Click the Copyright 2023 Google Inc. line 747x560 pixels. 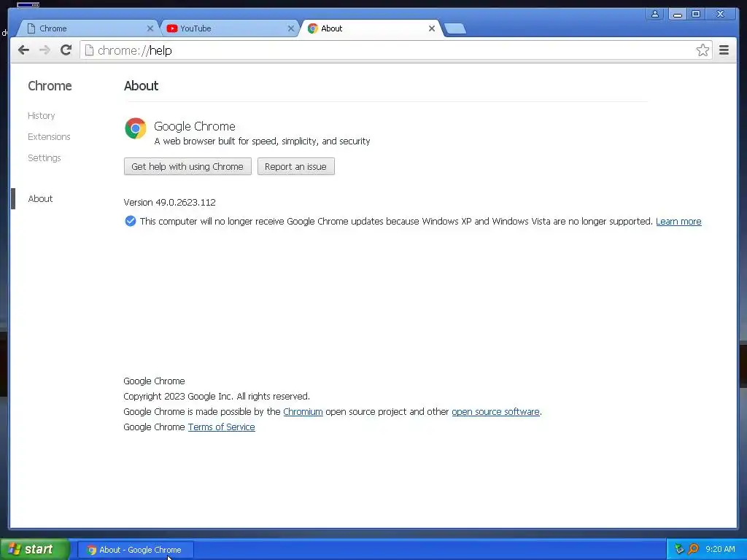[x=217, y=396]
